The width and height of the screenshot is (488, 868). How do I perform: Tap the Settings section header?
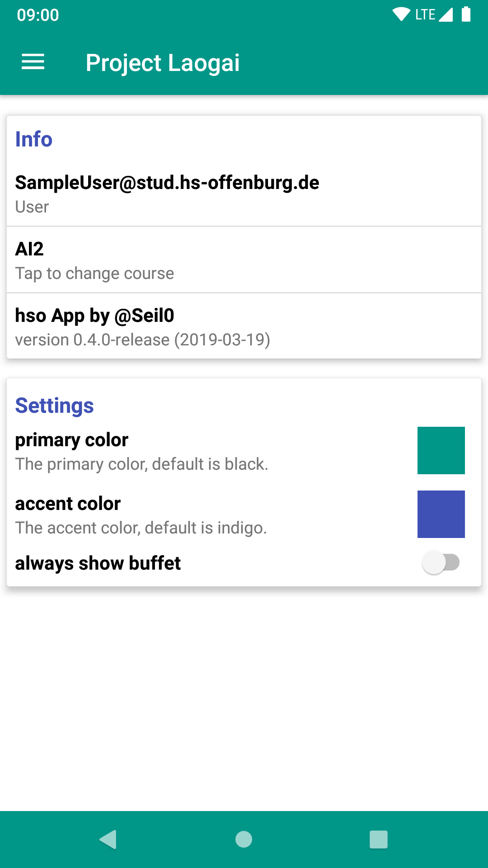(x=54, y=406)
